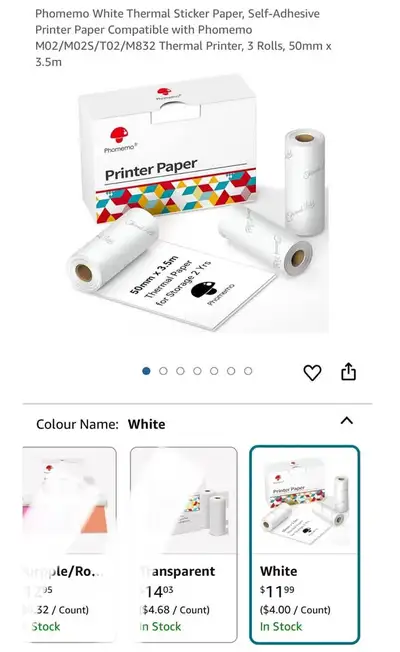Collapse the Colour Name section chevron
400x652 pixels.
tap(347, 421)
